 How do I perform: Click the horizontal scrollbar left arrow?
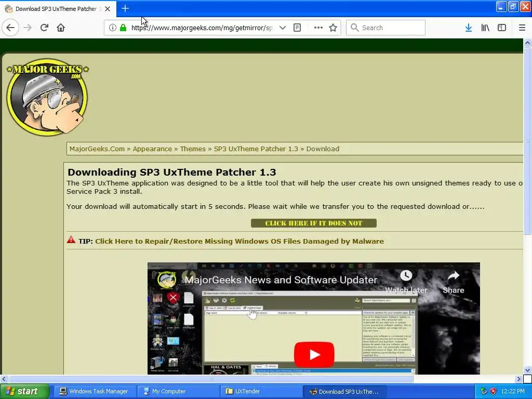4,379
